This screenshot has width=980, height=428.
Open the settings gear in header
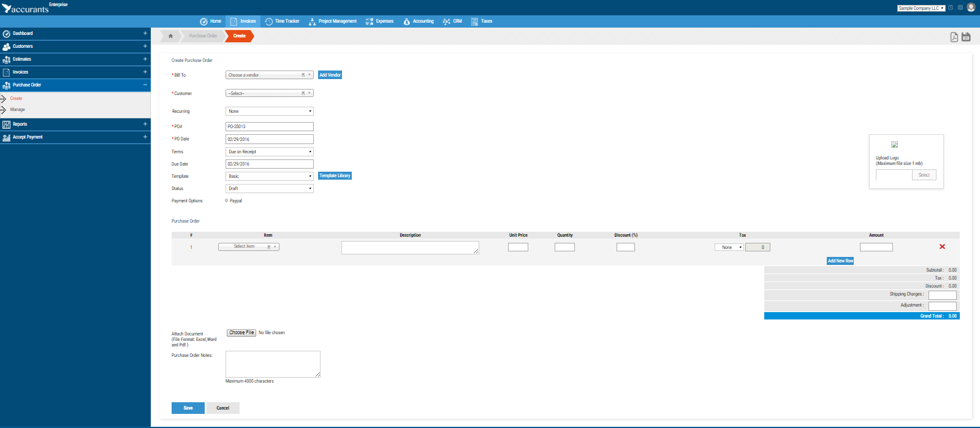pos(960,8)
